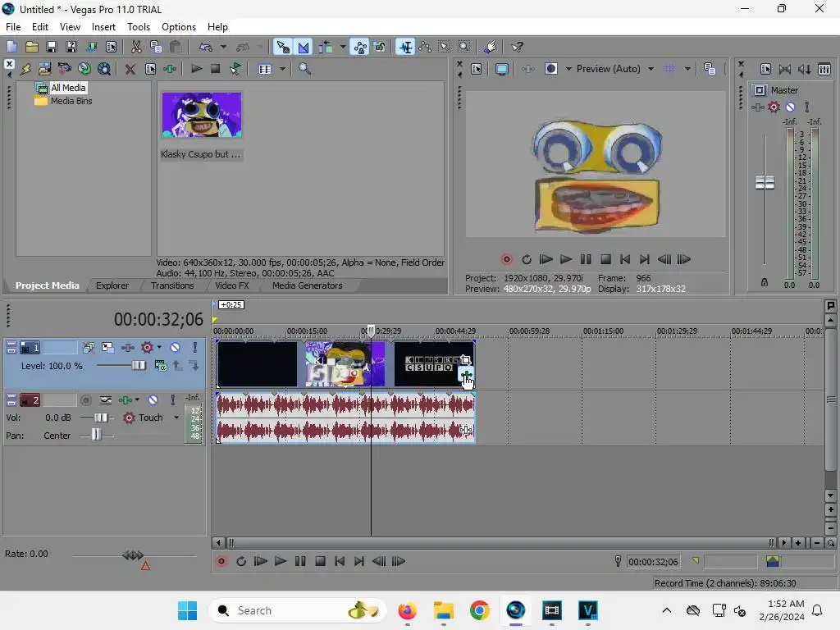Toggle Lock Envelopes to Events button
Screen dimensions: 840x630
tap(360, 47)
